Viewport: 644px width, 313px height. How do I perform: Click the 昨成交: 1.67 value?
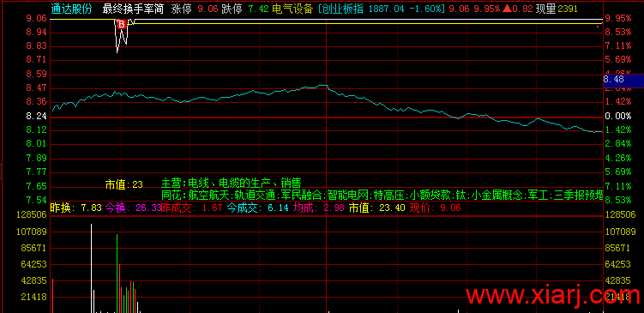click(x=191, y=208)
